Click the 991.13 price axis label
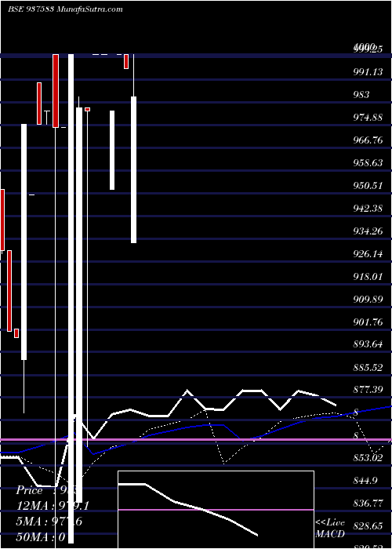The height and width of the screenshot is (549, 392). click(368, 72)
